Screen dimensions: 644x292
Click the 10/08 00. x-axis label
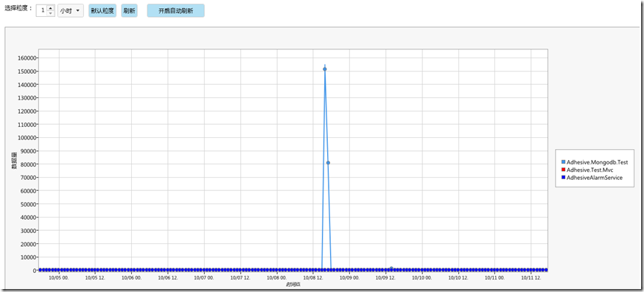277,278
